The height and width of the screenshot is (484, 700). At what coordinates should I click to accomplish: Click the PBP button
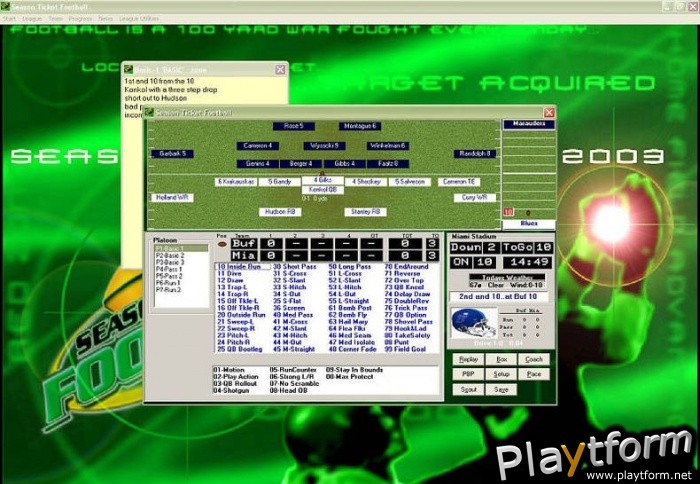468,374
